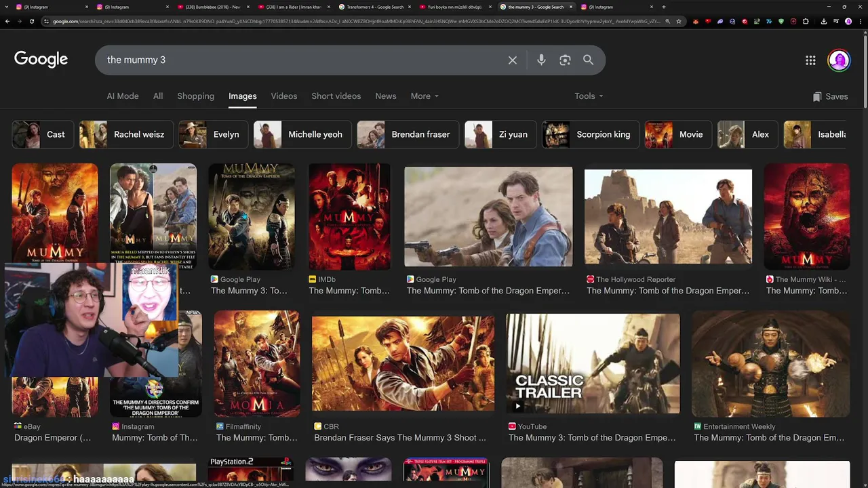Screen dimensions: 868x488
Task: Open the Instagram Mummy: Tomb result link
Action: click(155, 438)
